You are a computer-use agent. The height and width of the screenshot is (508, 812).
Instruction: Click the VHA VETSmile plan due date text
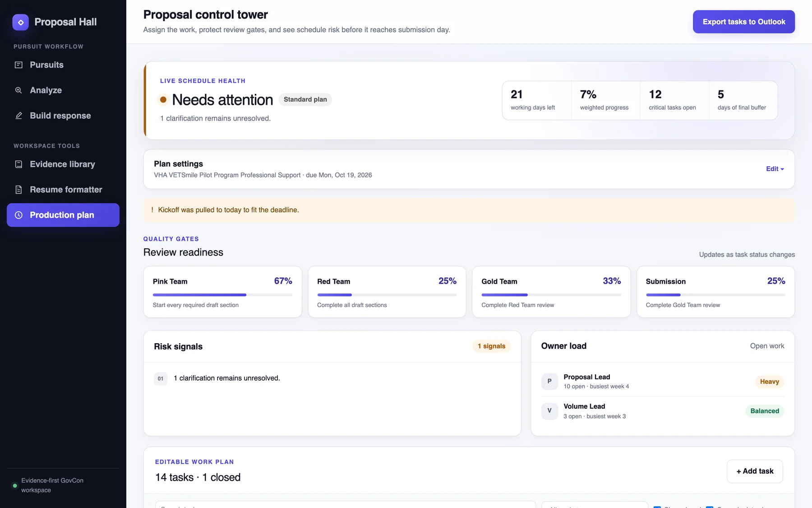tap(263, 175)
